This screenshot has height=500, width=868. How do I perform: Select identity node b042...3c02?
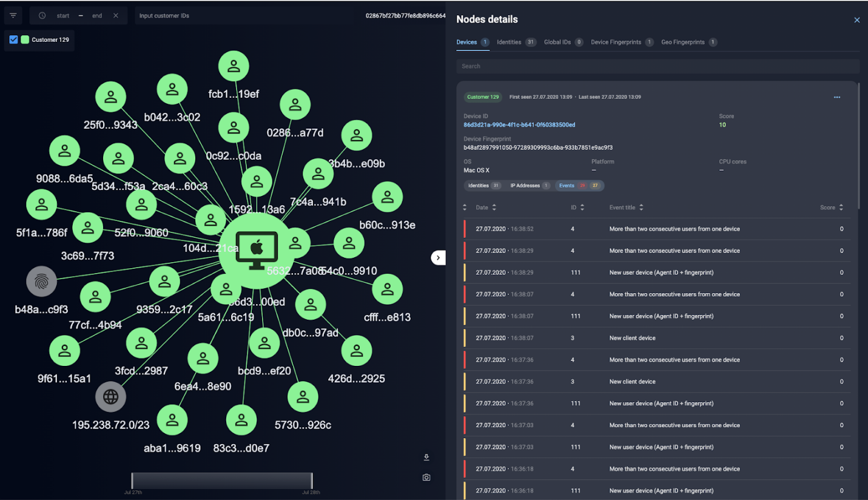[172, 90]
